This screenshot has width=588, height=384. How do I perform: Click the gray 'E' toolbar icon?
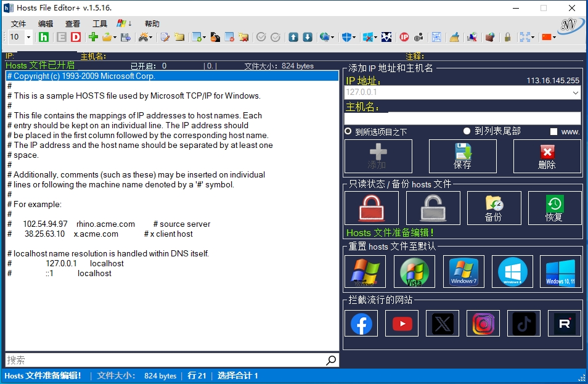(62, 37)
